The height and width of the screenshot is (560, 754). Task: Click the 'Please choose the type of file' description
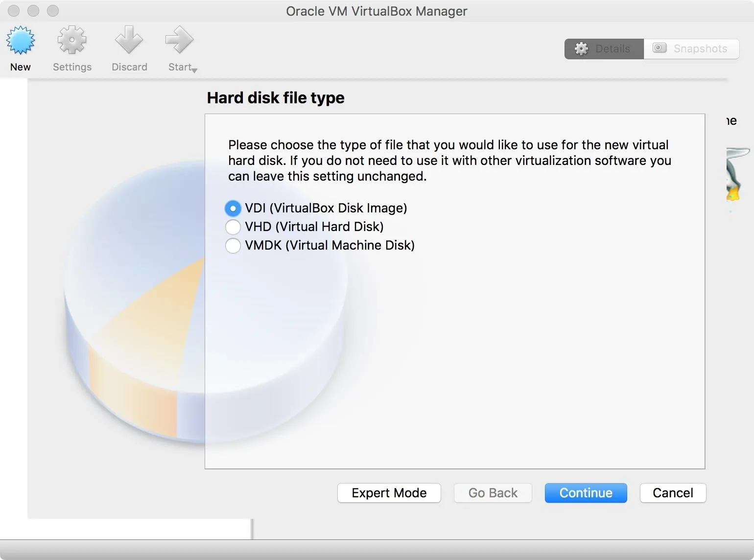[449, 161]
